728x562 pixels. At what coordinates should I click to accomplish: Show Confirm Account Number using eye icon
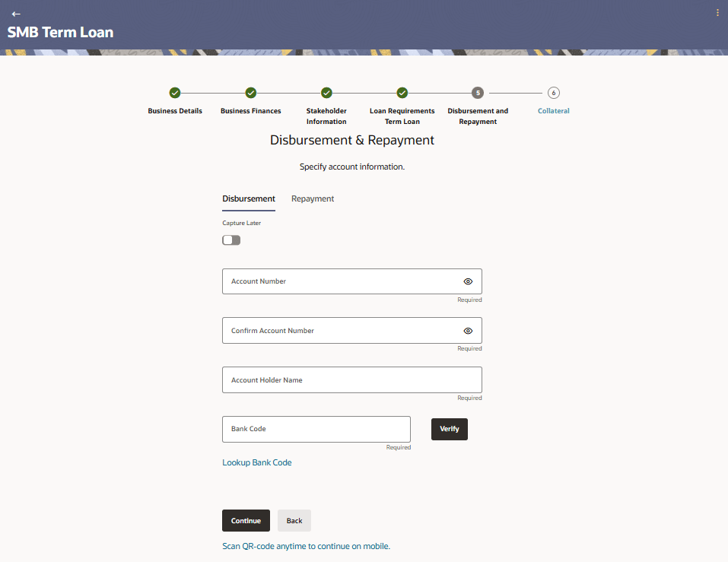468,331
